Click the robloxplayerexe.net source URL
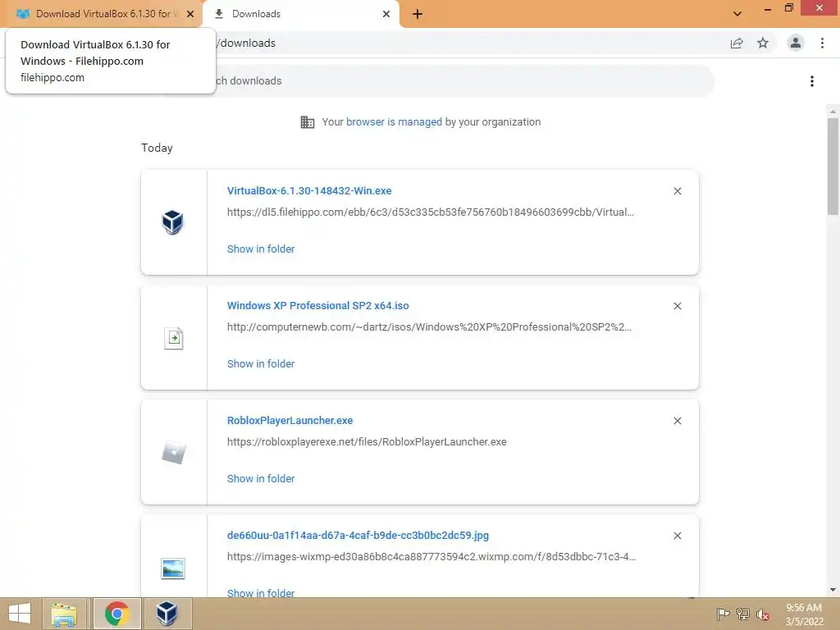The width and height of the screenshot is (840, 630). 367,442
